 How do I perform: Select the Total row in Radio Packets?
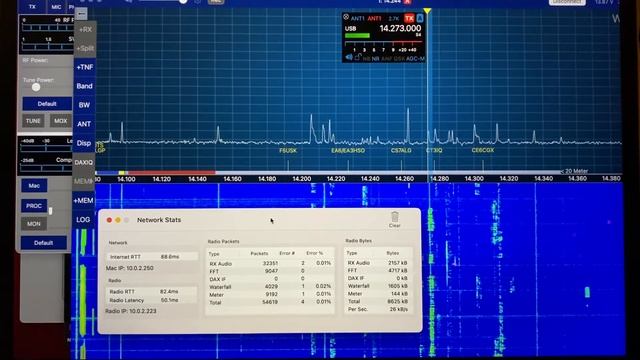(270, 302)
